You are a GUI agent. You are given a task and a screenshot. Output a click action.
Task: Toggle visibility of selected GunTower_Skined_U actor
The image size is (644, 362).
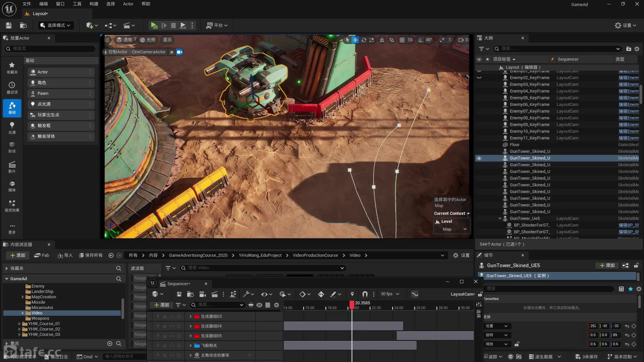pos(479,158)
